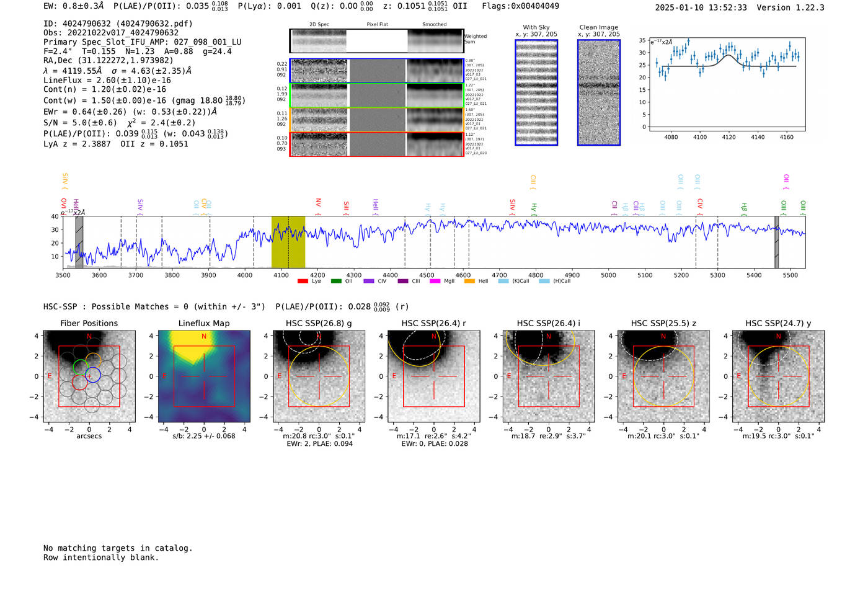Click the "No matching targets in catalog." message
Viewport: 868px width, 591px height.
118,548
